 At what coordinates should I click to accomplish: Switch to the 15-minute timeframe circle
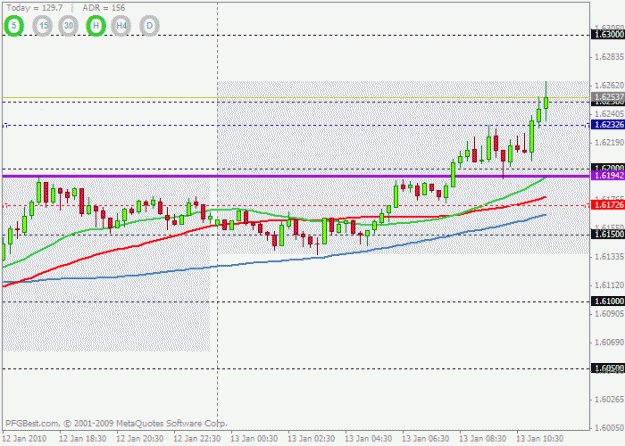43,26
